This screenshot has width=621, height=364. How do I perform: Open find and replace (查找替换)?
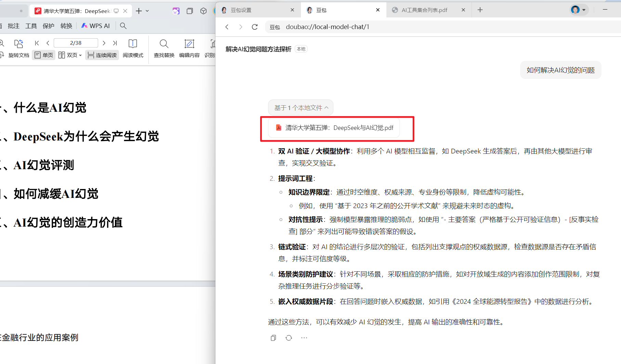pyautogui.click(x=164, y=49)
